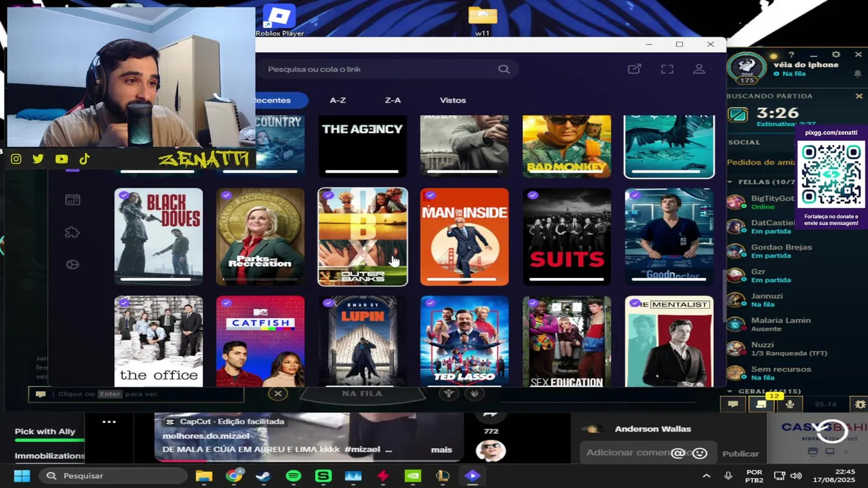This screenshot has height=488, width=868.
Task: Cancel matchmaking with the Buscando Partida X
Action: (x=859, y=96)
